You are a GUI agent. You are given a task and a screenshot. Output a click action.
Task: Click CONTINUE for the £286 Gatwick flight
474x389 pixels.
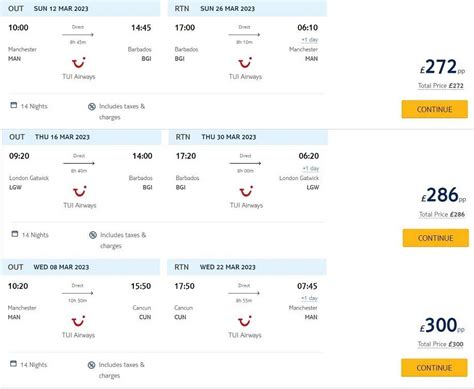[x=435, y=238]
